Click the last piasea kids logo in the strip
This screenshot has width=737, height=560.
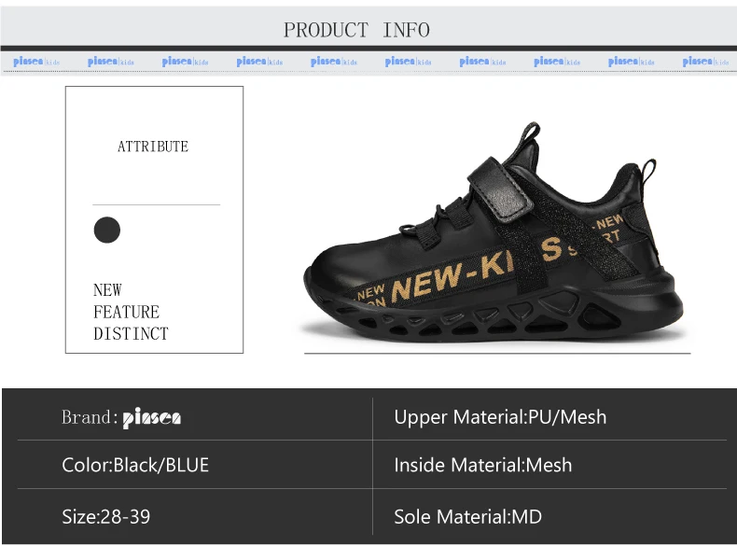[x=705, y=61]
